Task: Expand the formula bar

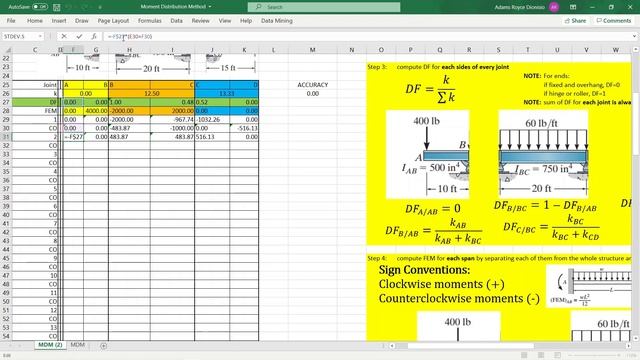Action: click(x=635, y=36)
